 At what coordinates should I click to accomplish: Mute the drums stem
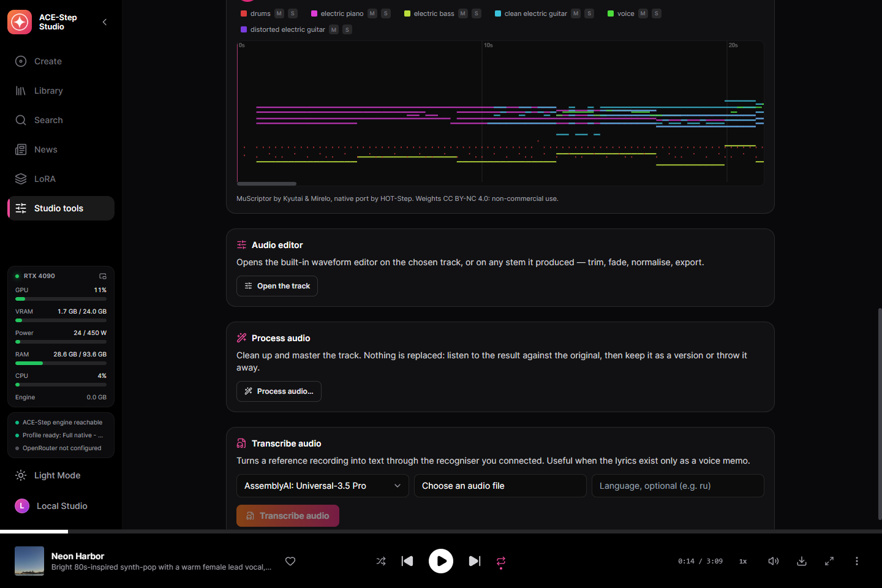pos(279,13)
